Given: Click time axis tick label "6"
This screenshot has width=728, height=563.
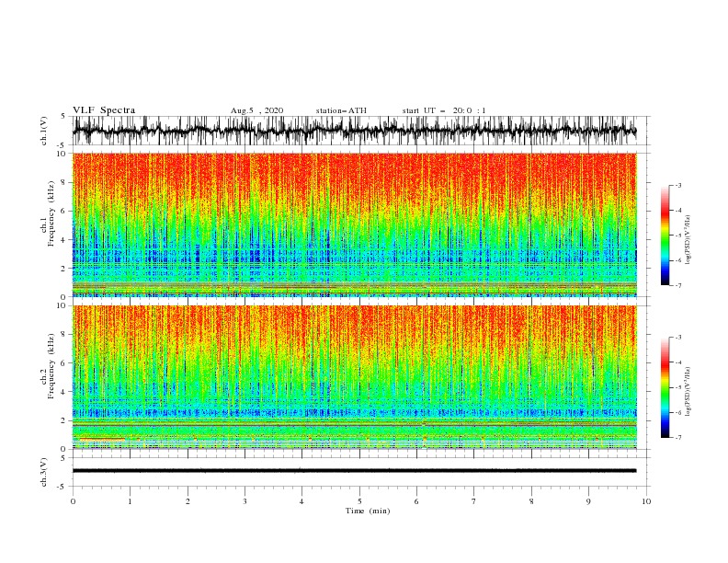Looking at the screenshot, I should click(416, 501).
